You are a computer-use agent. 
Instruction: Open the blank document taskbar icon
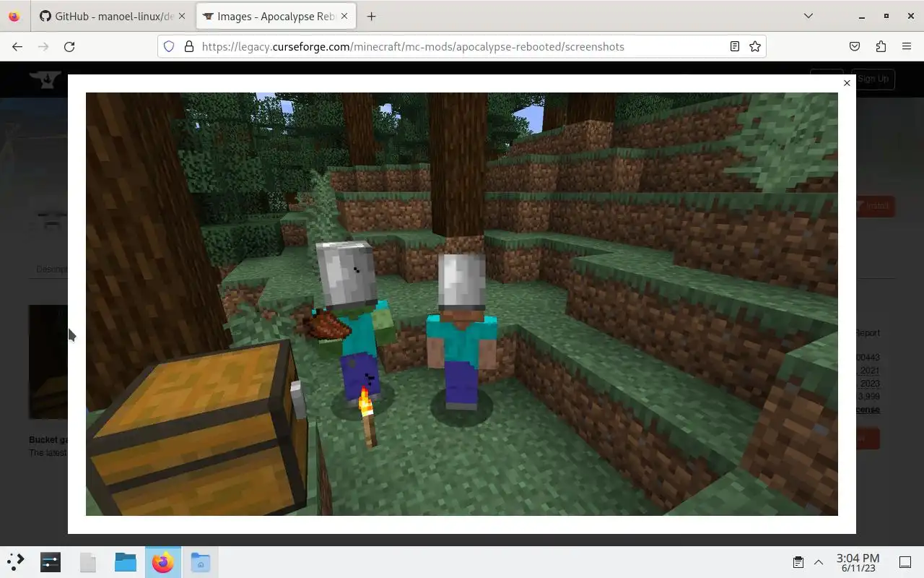[x=88, y=561]
